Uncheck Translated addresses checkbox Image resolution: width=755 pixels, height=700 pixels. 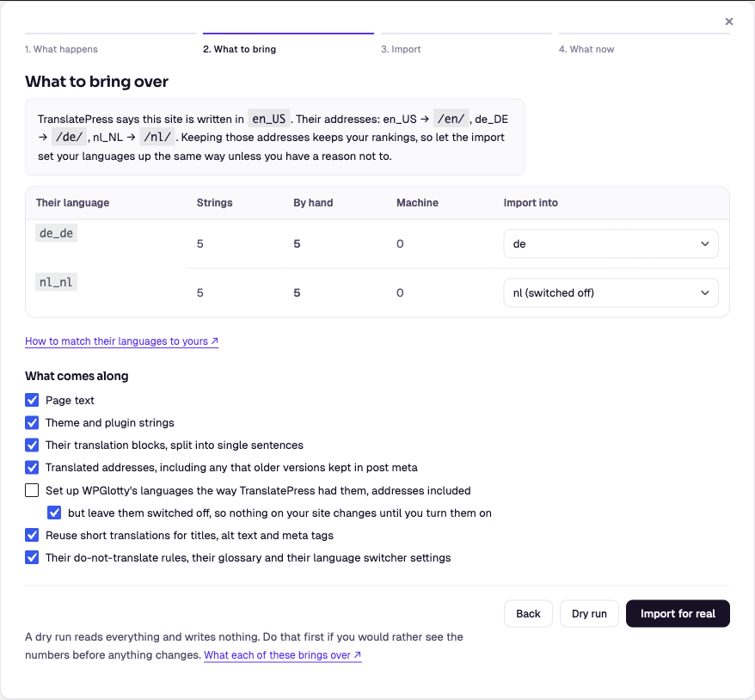tap(32, 468)
